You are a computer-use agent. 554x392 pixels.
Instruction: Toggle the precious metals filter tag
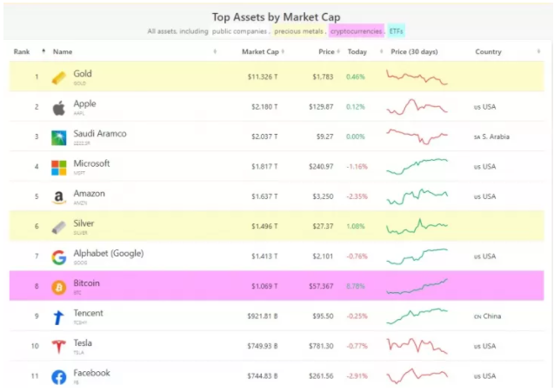click(x=300, y=31)
